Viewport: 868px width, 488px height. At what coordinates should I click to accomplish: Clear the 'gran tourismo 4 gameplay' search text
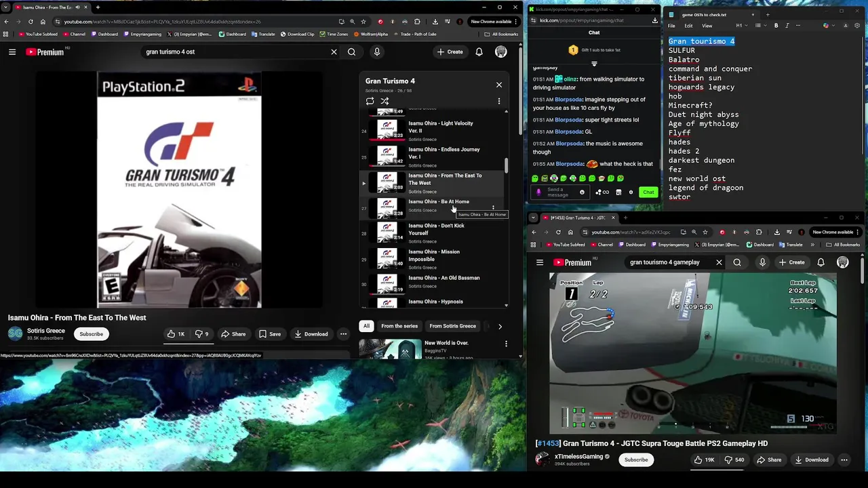(x=719, y=262)
